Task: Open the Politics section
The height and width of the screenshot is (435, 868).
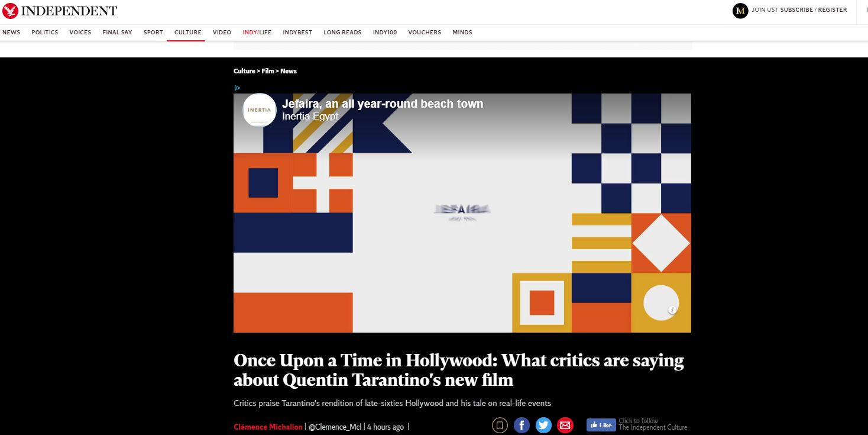Action: [x=45, y=33]
